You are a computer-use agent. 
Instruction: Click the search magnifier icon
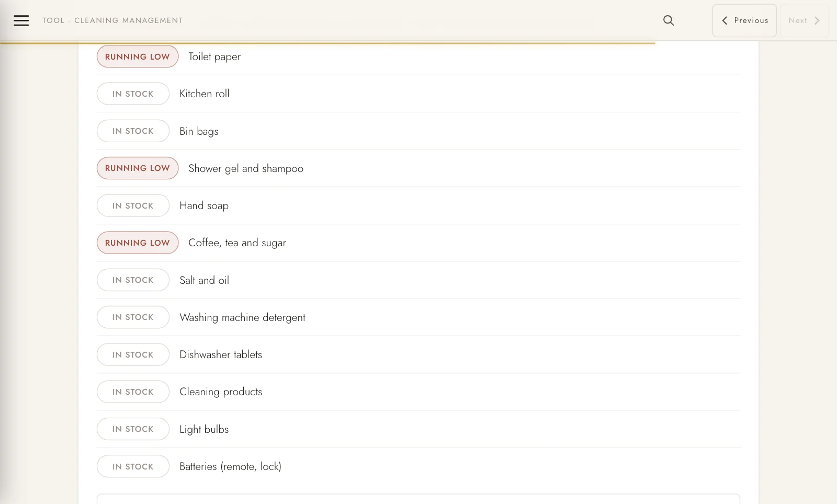pos(669,20)
